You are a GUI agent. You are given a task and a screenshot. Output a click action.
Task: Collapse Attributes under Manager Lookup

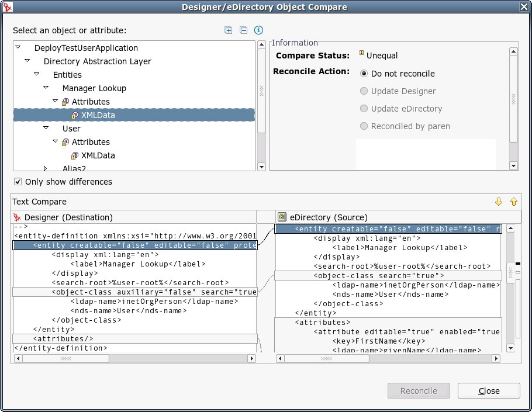coord(56,101)
